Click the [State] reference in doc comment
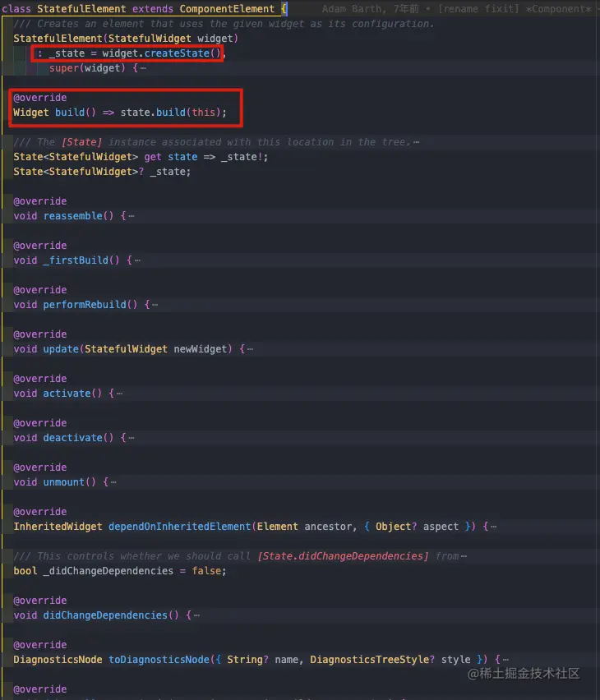Screen dimensions: 600x700 click(x=81, y=142)
